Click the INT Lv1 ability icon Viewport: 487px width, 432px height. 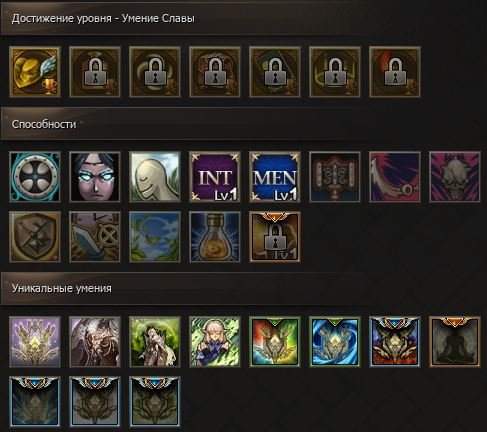point(215,177)
